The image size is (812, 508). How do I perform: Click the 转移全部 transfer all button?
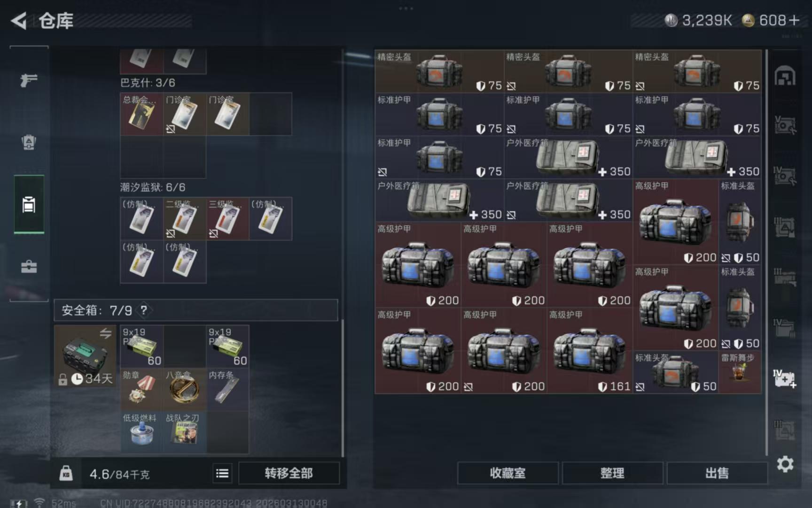(x=289, y=473)
